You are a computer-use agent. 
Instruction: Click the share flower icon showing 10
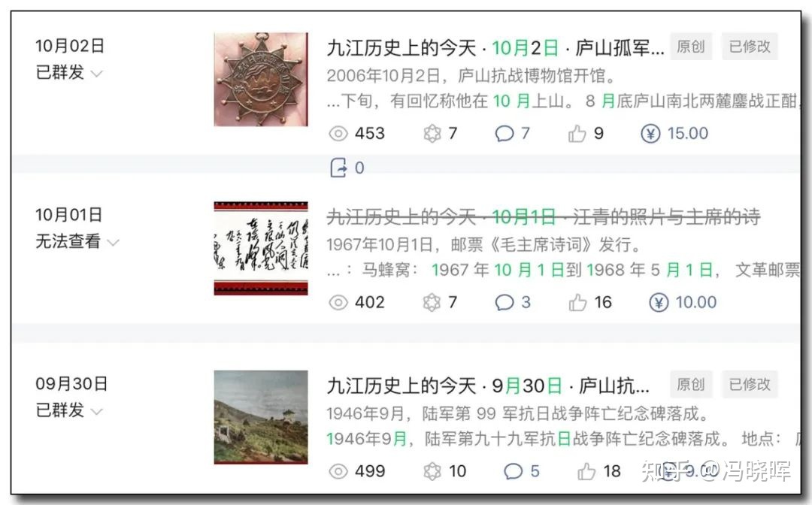[x=432, y=471]
